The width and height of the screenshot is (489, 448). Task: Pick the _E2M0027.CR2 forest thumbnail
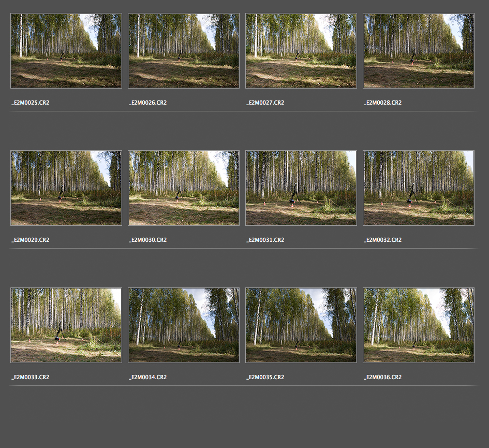pyautogui.click(x=301, y=51)
